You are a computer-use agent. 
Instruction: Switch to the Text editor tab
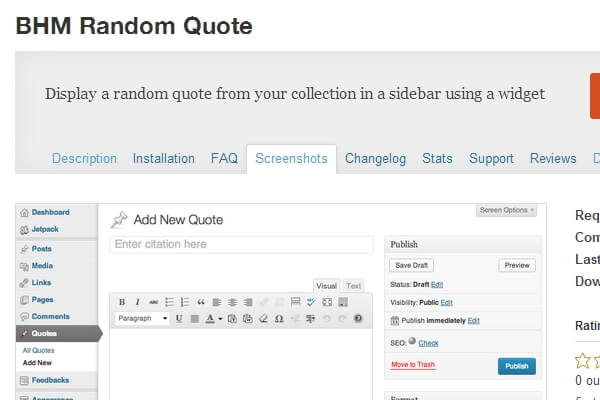click(353, 286)
